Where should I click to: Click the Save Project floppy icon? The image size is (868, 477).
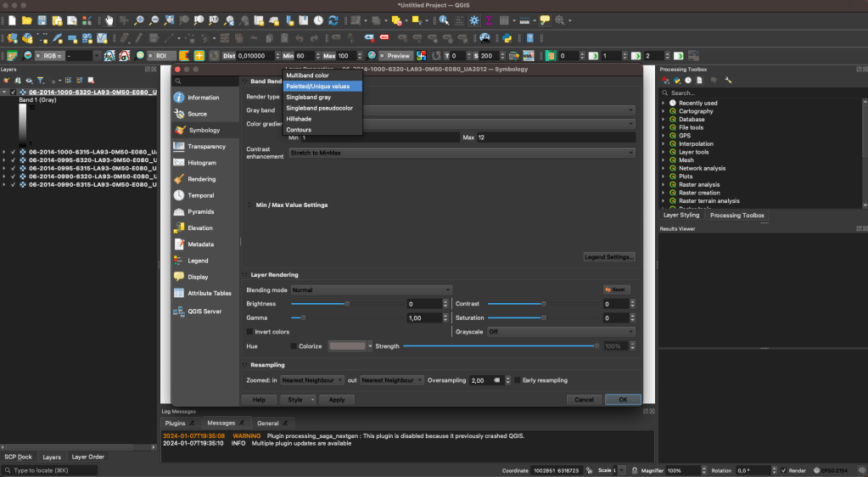coord(42,20)
